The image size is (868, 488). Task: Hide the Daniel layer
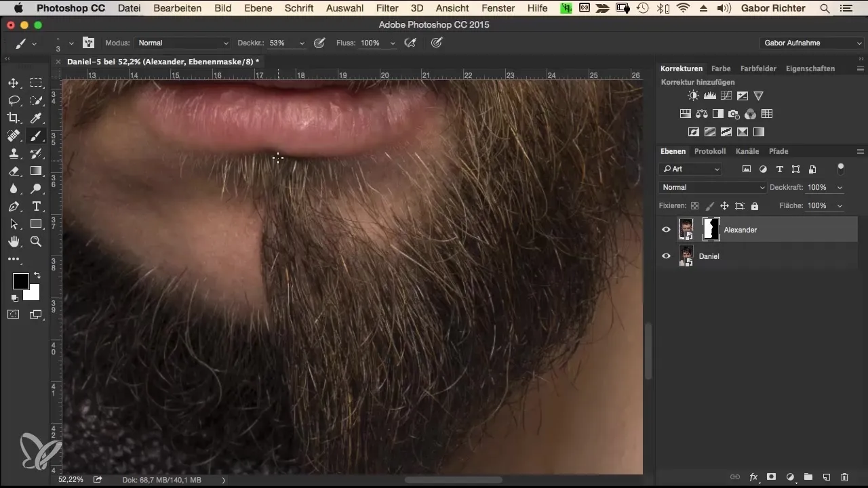(666, 256)
